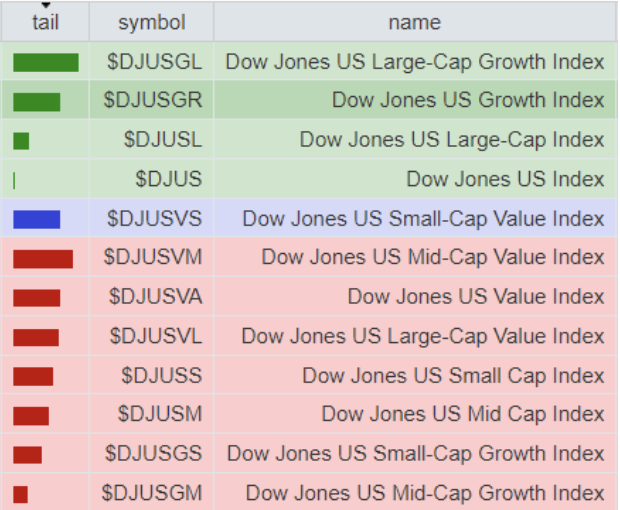This screenshot has width=620, height=510.
Task: Select the $DJUS symbol cell
Action: [168, 180]
